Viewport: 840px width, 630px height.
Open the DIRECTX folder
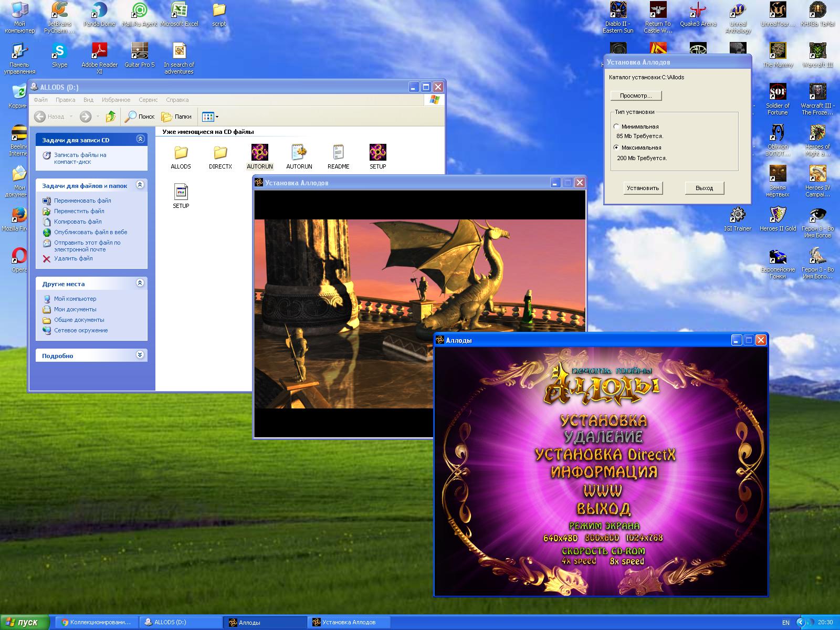click(x=220, y=153)
